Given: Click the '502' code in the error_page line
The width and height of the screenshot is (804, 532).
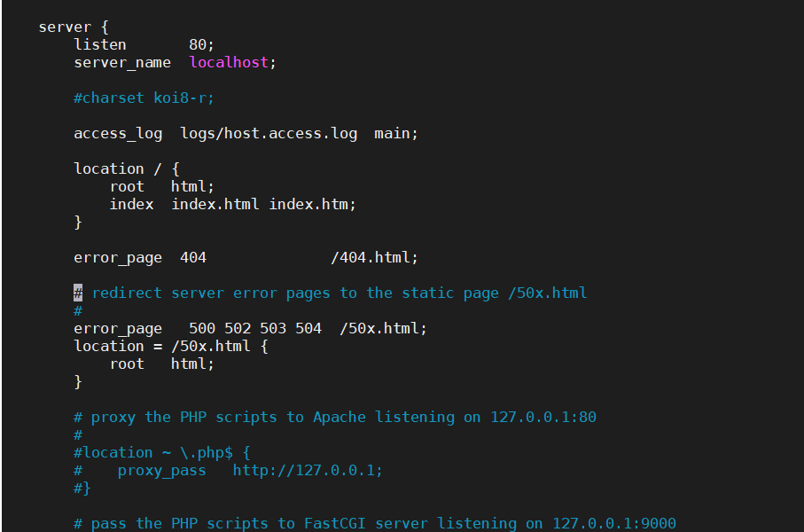Looking at the screenshot, I should pos(238,328).
